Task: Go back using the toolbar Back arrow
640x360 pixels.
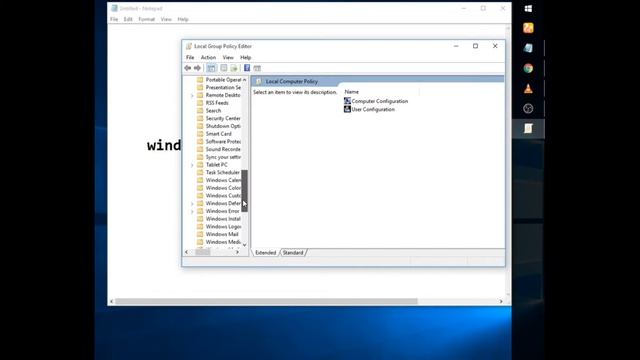Action: 188,68
